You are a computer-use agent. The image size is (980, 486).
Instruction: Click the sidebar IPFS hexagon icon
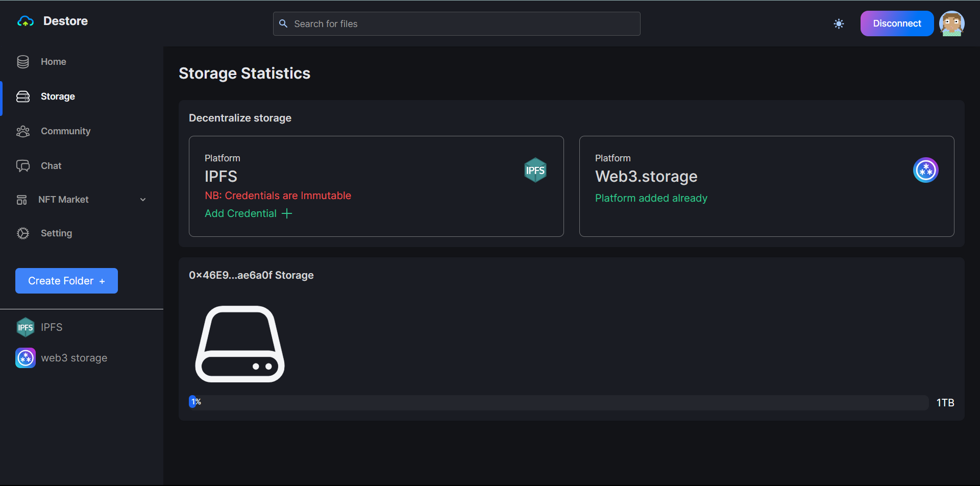tap(26, 327)
